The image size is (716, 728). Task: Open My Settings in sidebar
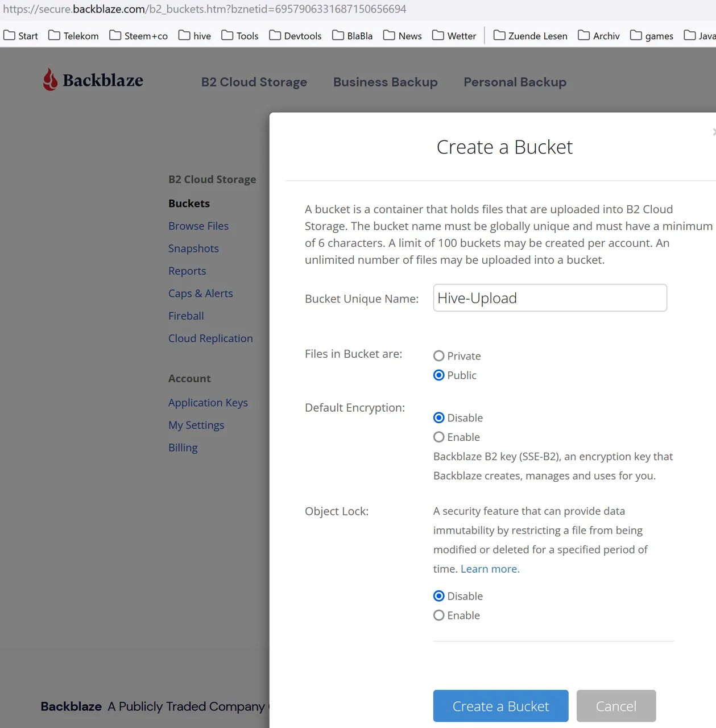[x=196, y=425]
